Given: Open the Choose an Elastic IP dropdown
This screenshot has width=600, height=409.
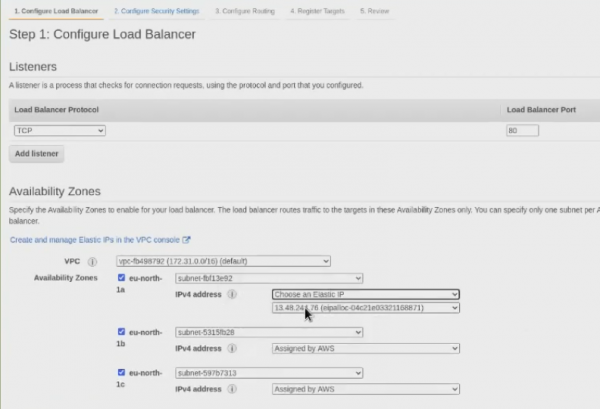Looking at the screenshot, I should click(x=365, y=295).
